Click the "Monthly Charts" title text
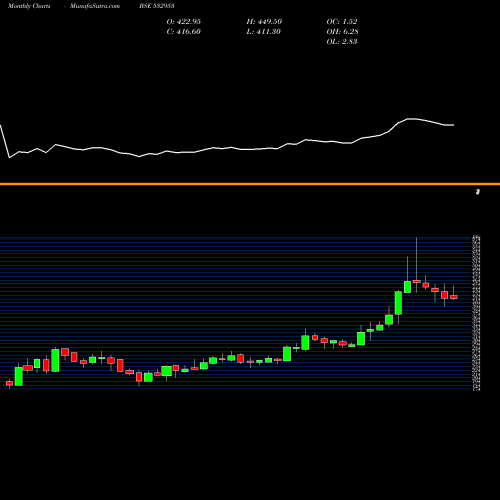The width and height of the screenshot is (500, 500). tap(29, 6)
